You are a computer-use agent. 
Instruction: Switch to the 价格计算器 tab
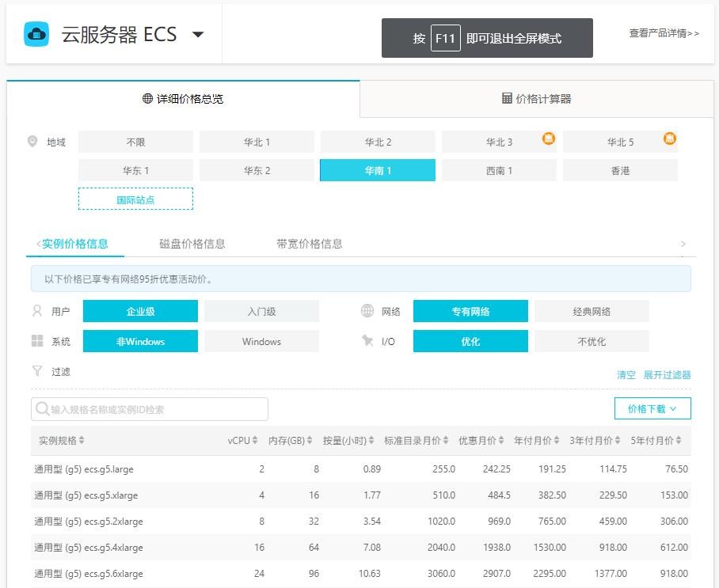pyautogui.click(x=537, y=99)
